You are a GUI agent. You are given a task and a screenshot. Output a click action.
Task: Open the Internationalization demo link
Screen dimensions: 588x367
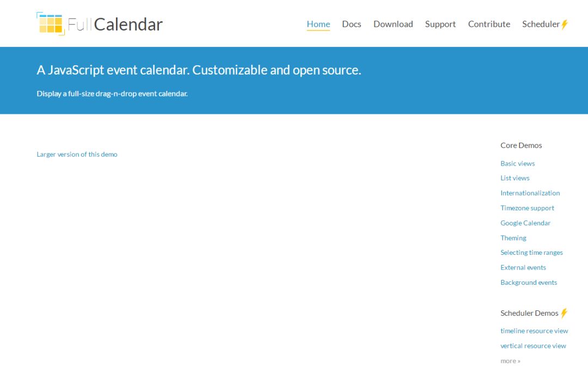(530, 193)
